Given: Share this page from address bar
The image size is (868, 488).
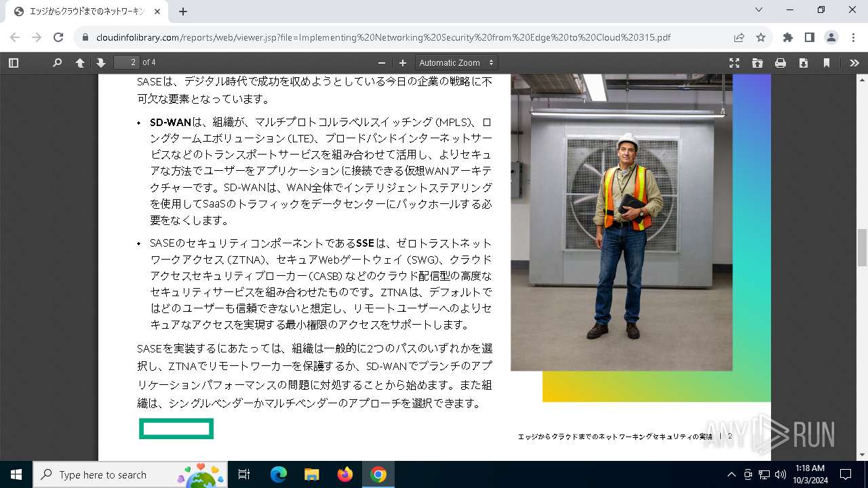Looking at the screenshot, I should click(739, 37).
